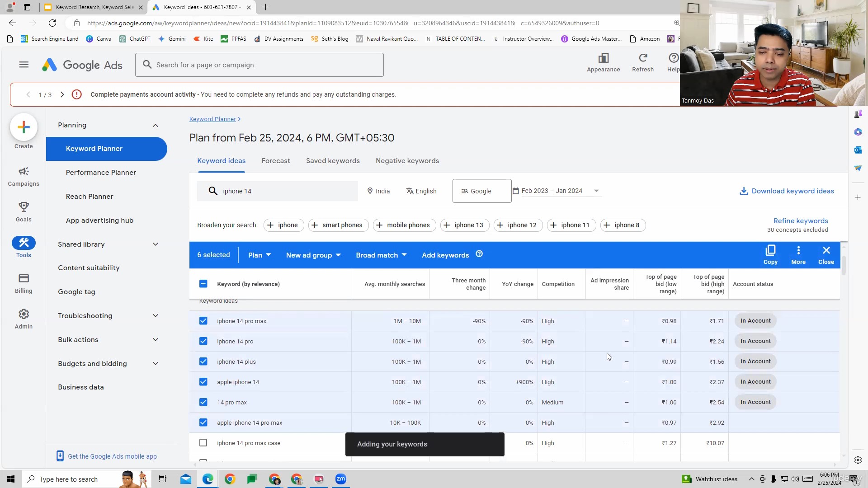Refresh the Google Ads page data
The image size is (868, 488).
pyautogui.click(x=642, y=62)
